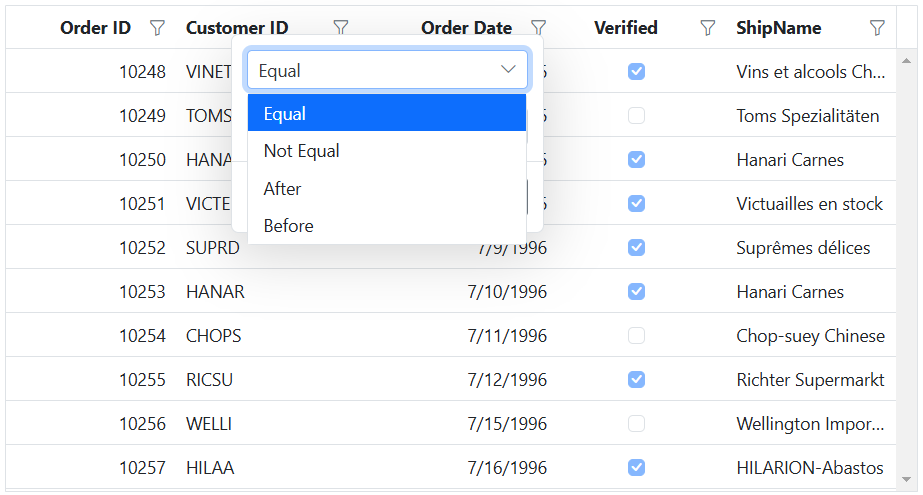Check the Verified box for order 10249
Viewport: 923px width, 495px height.
(x=636, y=116)
